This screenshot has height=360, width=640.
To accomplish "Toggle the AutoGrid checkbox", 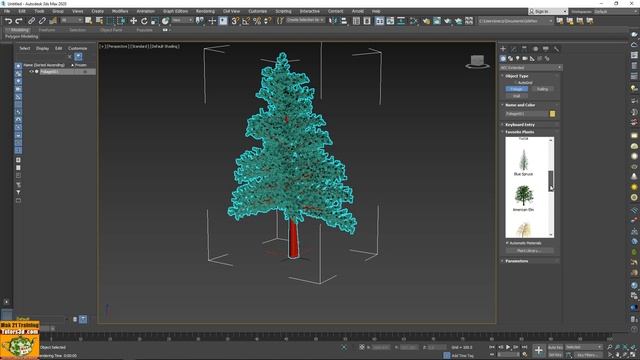I will (515, 83).
